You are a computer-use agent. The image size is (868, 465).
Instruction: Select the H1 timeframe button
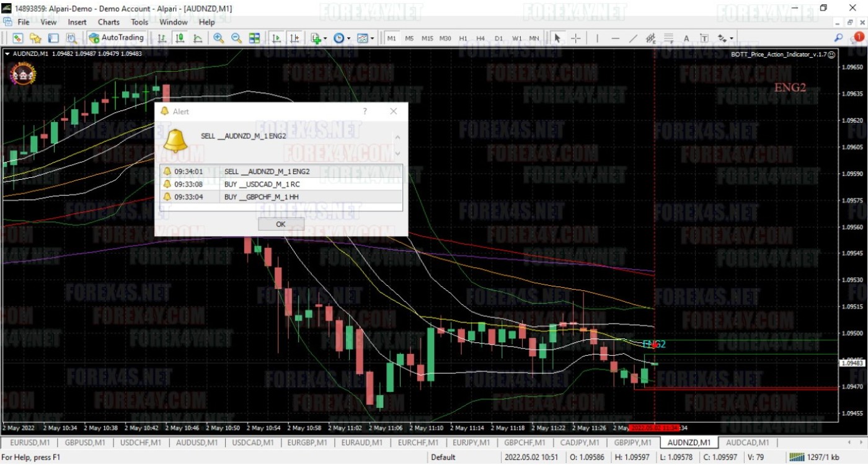pyautogui.click(x=463, y=38)
